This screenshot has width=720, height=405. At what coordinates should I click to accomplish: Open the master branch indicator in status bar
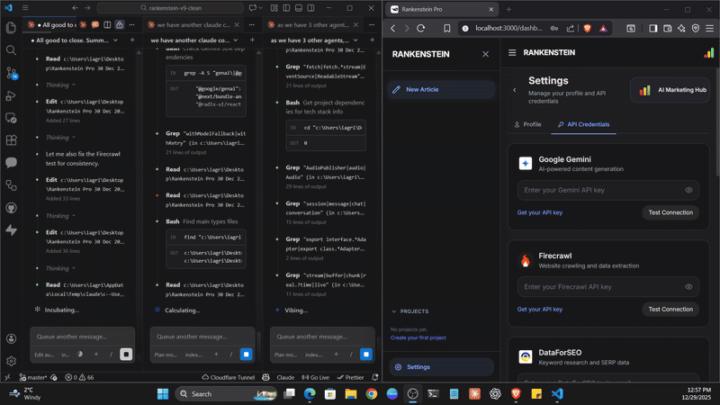pyautogui.click(x=34, y=377)
